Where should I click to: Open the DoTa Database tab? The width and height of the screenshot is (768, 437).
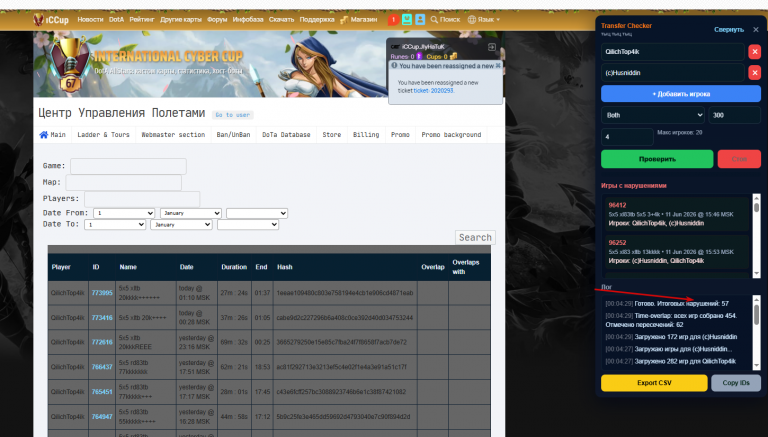coord(286,135)
